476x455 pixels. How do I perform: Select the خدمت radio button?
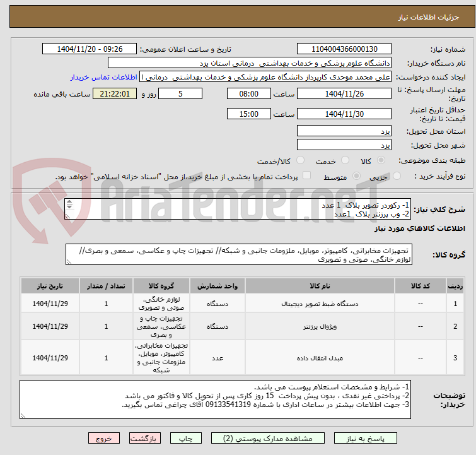coord(345,160)
